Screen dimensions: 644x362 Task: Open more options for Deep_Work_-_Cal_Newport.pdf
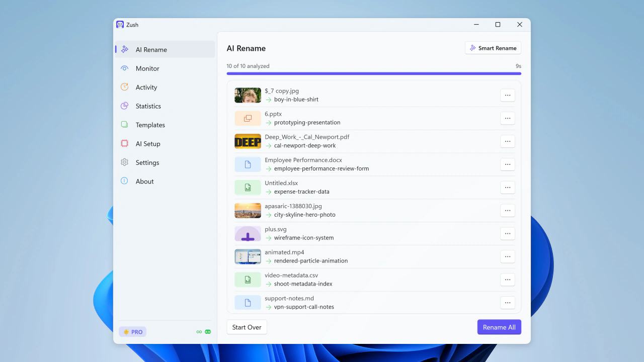point(508,141)
